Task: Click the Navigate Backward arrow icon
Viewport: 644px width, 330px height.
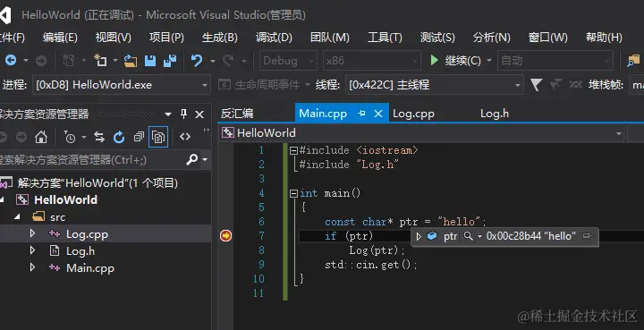Action: (11, 61)
